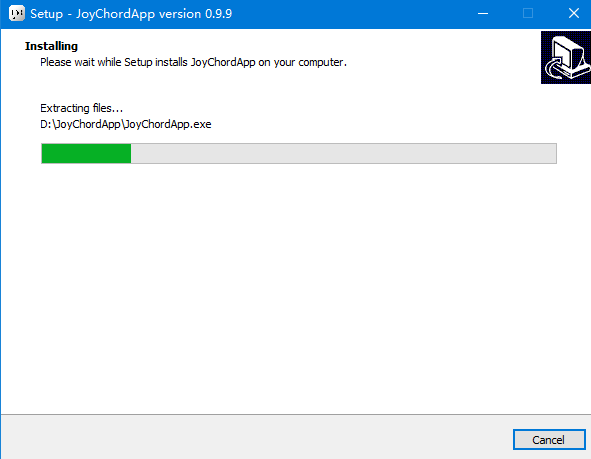This screenshot has height=459, width=591.
Task: Click the green filled part of progress bar
Action: pyautogui.click(x=86, y=153)
